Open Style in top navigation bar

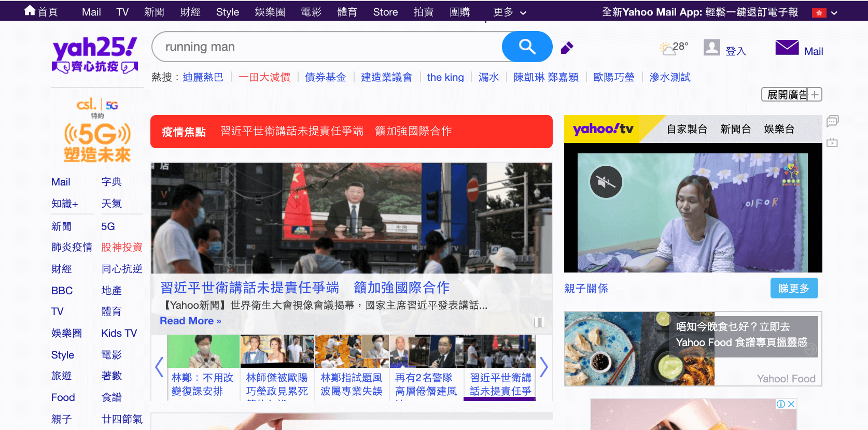(x=228, y=12)
